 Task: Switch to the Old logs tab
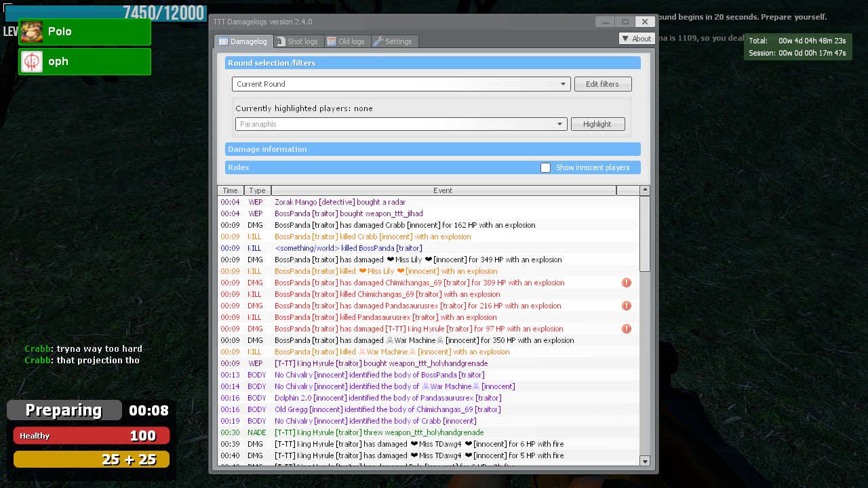point(347,41)
